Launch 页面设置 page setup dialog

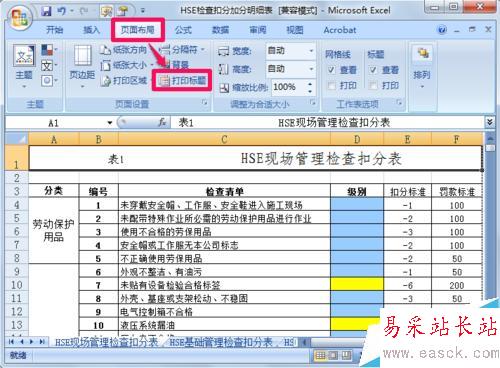pyautogui.click(x=204, y=103)
